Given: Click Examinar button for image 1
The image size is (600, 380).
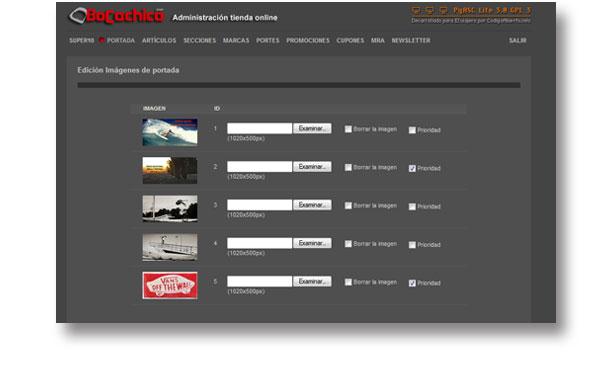Looking at the screenshot, I should point(312,129).
